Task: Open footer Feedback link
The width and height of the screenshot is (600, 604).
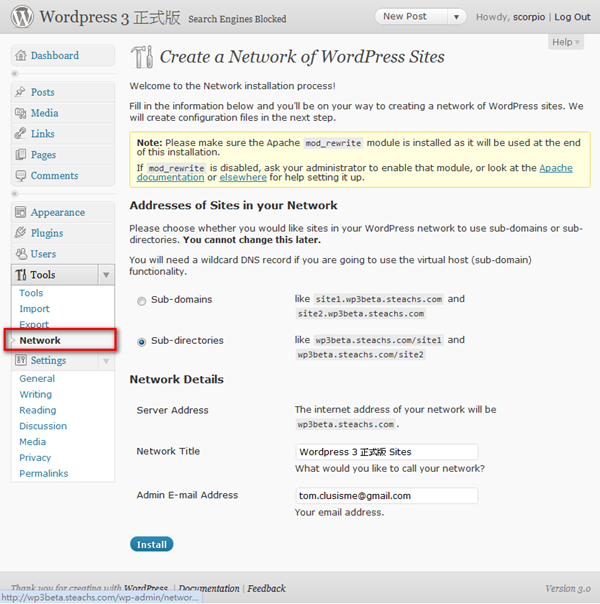Action: [266, 588]
